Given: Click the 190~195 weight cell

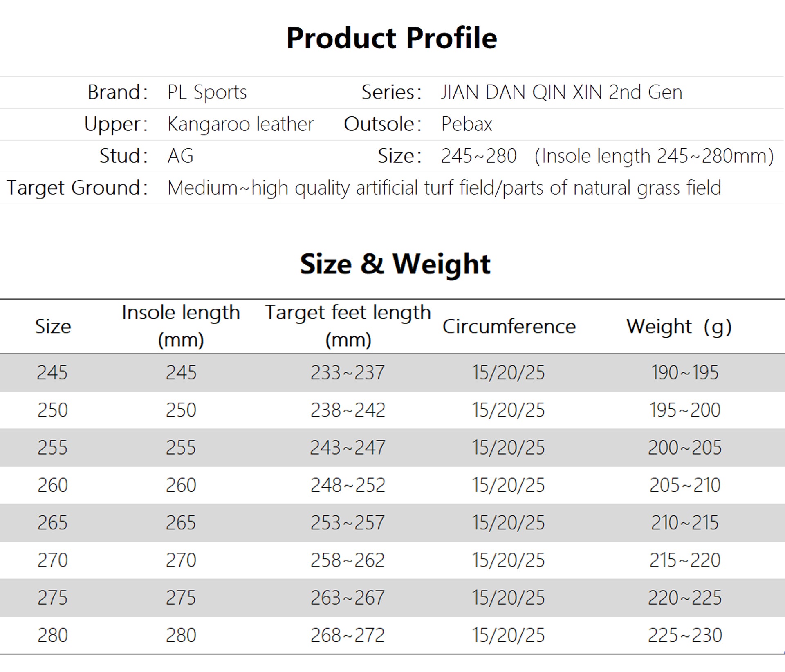Looking at the screenshot, I should pyautogui.click(x=685, y=373).
